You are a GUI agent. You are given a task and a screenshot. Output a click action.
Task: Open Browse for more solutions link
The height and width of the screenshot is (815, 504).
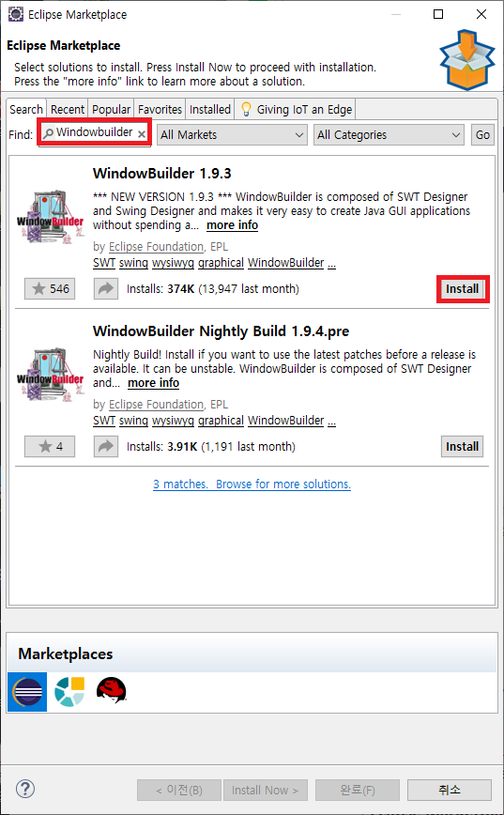click(283, 484)
